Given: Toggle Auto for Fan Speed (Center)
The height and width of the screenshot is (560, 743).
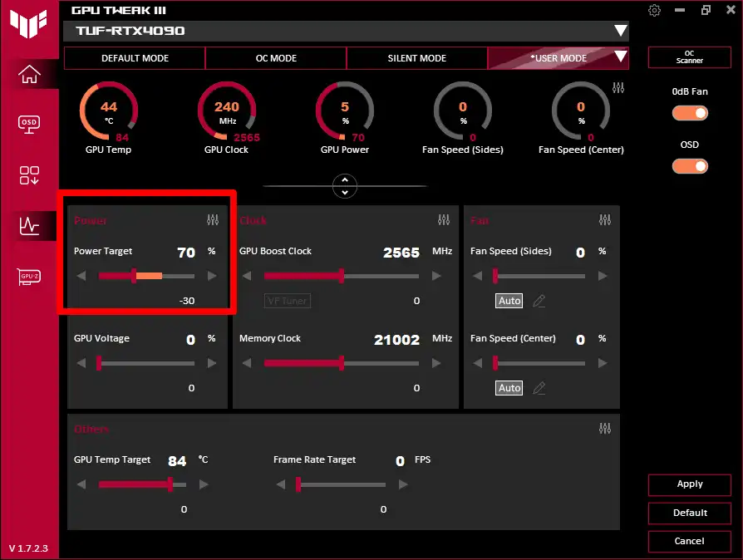Looking at the screenshot, I should (x=509, y=388).
